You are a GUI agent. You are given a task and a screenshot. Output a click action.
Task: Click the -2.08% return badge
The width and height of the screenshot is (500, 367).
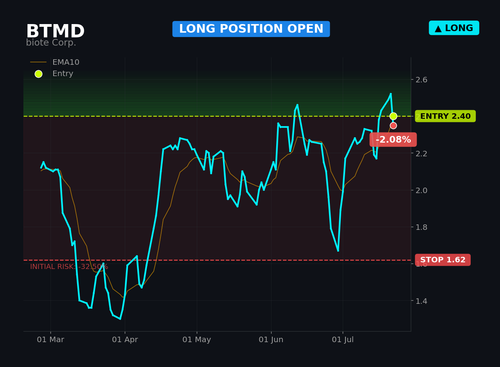[393, 139]
